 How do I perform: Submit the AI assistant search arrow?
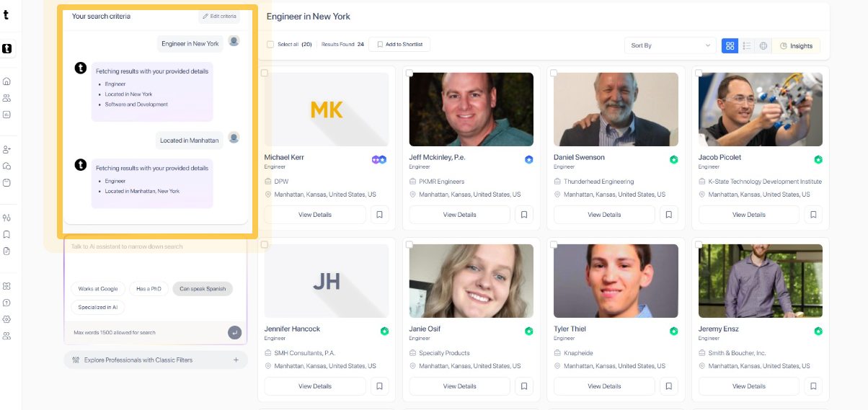(234, 332)
